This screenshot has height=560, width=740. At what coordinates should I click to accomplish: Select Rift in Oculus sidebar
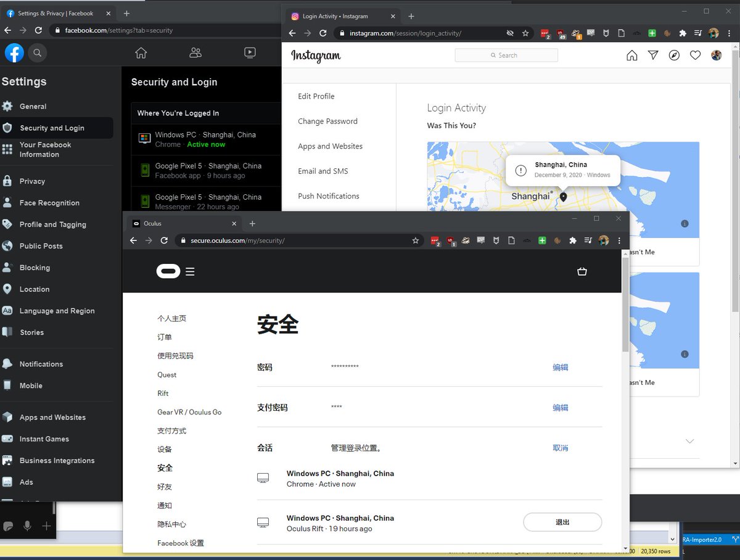pyautogui.click(x=163, y=393)
